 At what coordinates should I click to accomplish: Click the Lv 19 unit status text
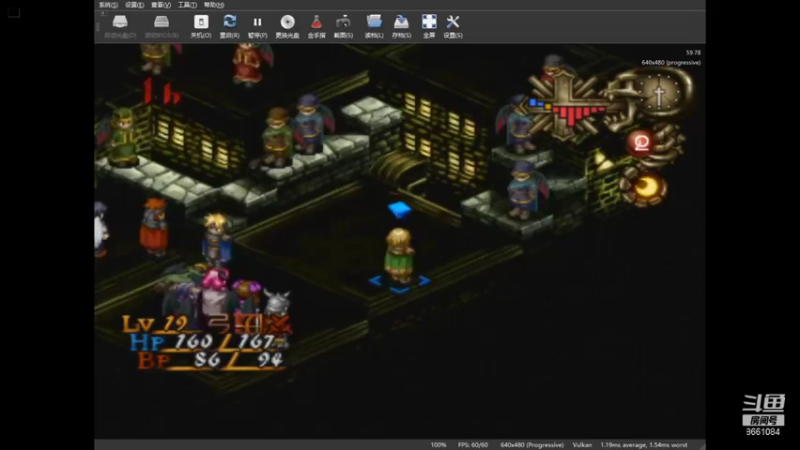coord(155,323)
